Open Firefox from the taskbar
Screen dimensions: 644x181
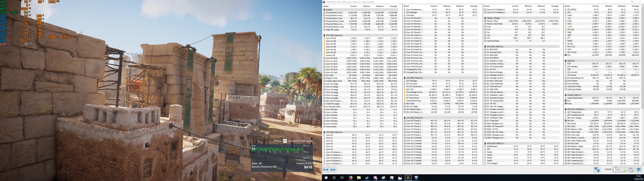[351, 177]
